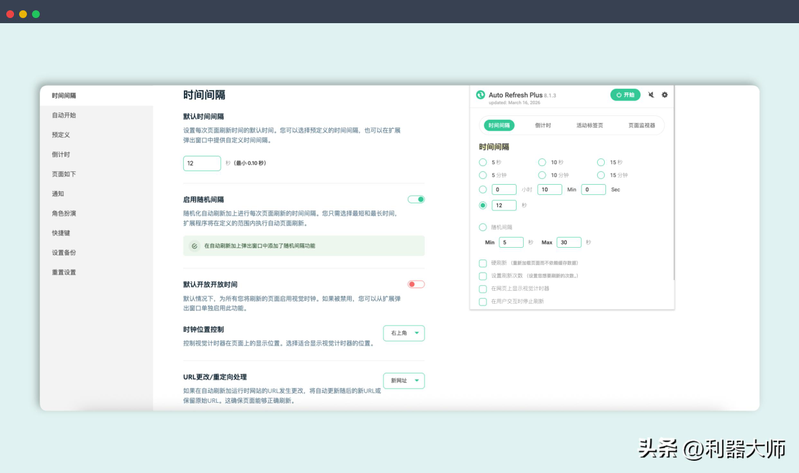Switch to the 时间间隔 popup tab
The height and width of the screenshot is (473, 799).
pos(499,125)
